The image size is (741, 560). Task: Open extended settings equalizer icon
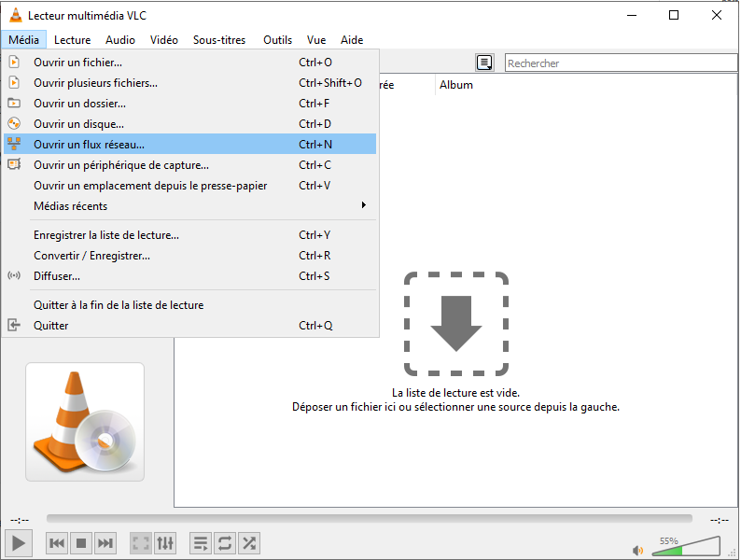tap(165, 543)
